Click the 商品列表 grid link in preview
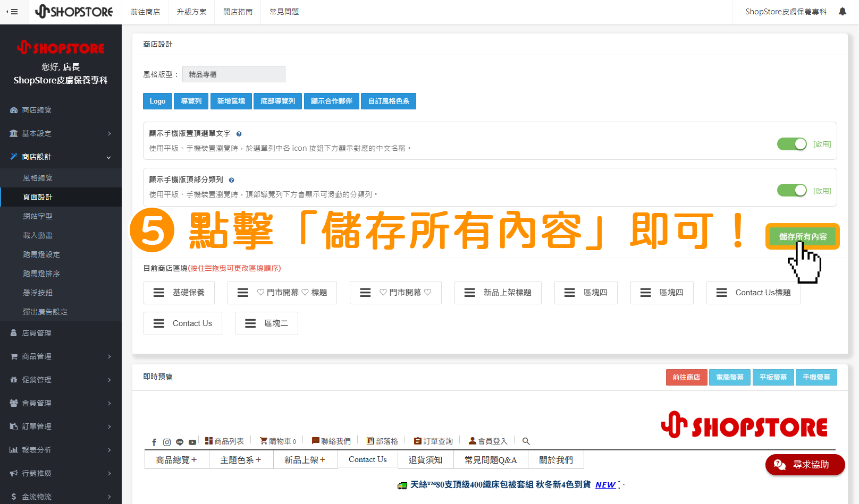The height and width of the screenshot is (504, 859). pyautogui.click(x=224, y=441)
